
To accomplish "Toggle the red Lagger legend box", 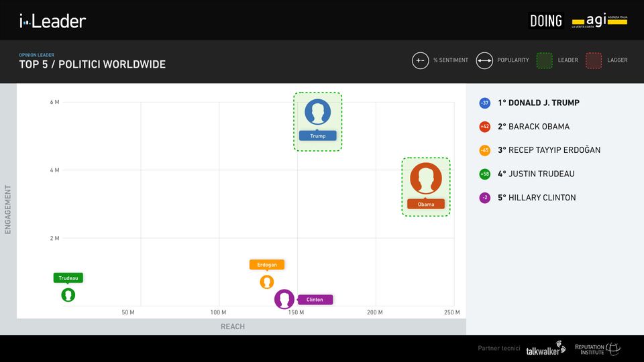I will (x=593, y=60).
